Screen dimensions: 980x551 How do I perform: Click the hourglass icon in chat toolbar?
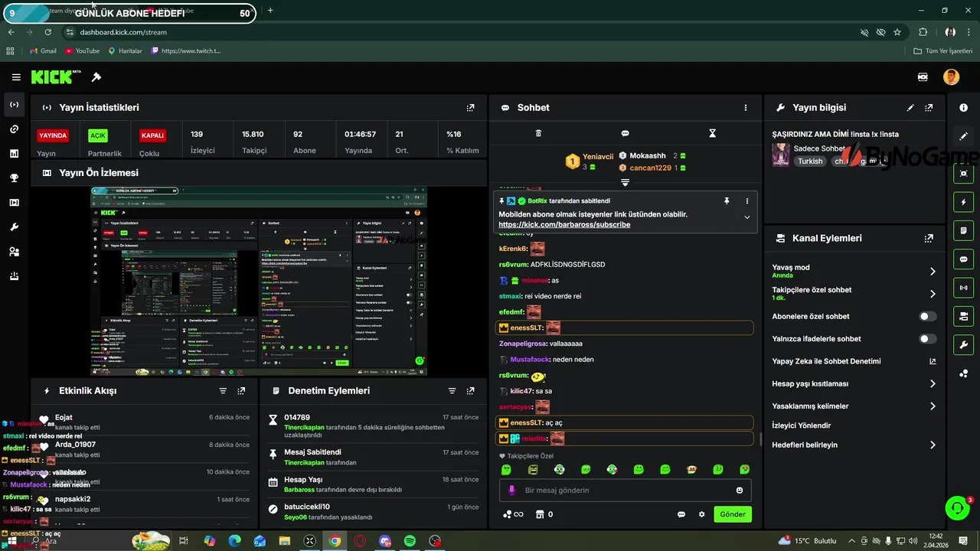click(712, 133)
